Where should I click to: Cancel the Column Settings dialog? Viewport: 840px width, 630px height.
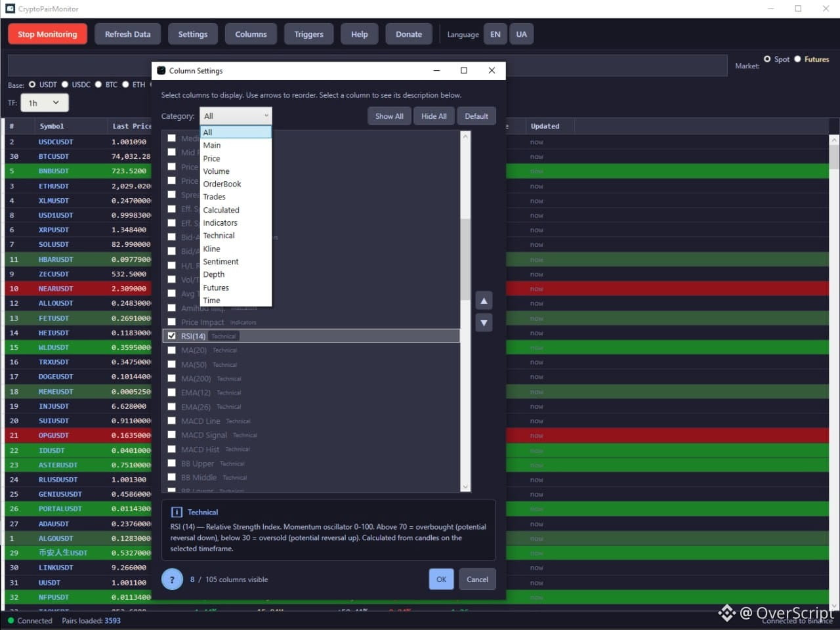tap(477, 579)
